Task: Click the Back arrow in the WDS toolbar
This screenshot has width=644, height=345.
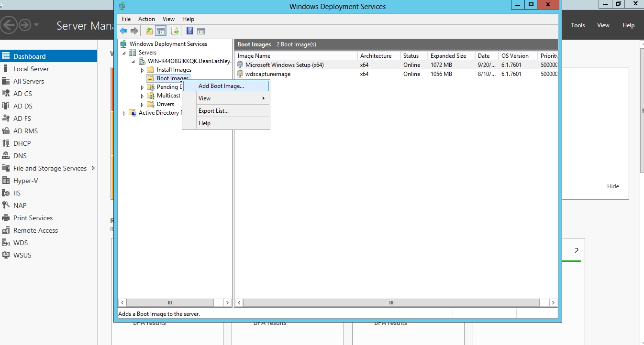Action: pos(123,31)
